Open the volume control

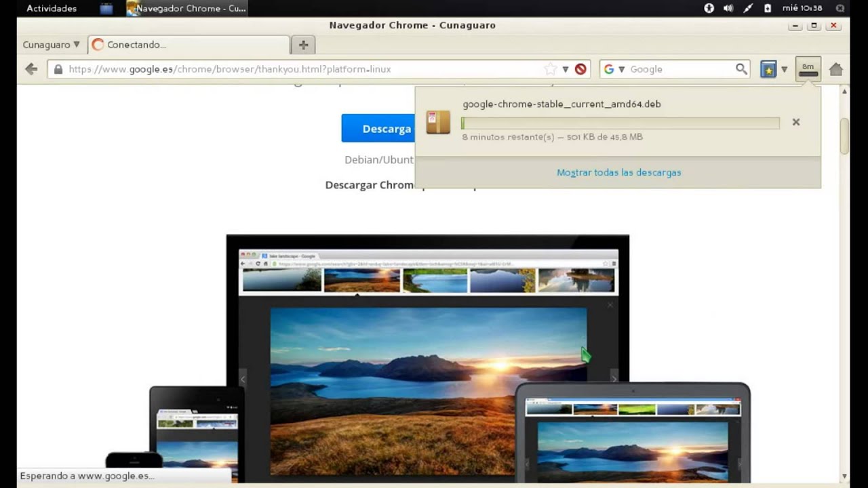click(x=728, y=8)
